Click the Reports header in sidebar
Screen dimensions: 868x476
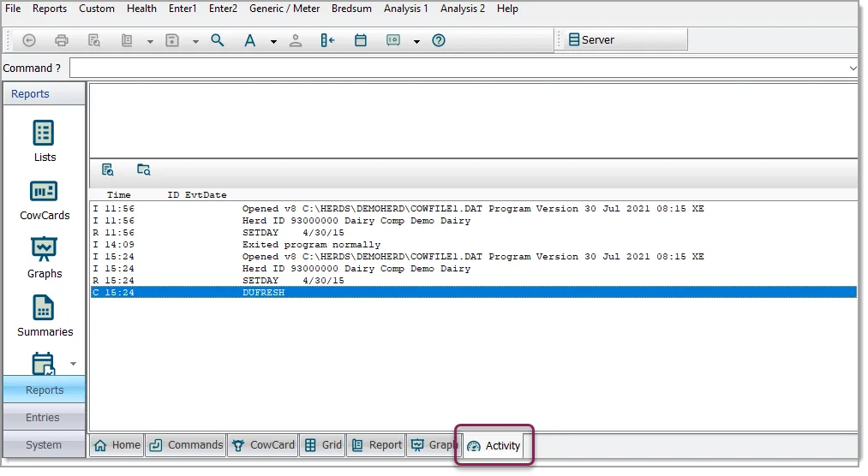(x=45, y=94)
